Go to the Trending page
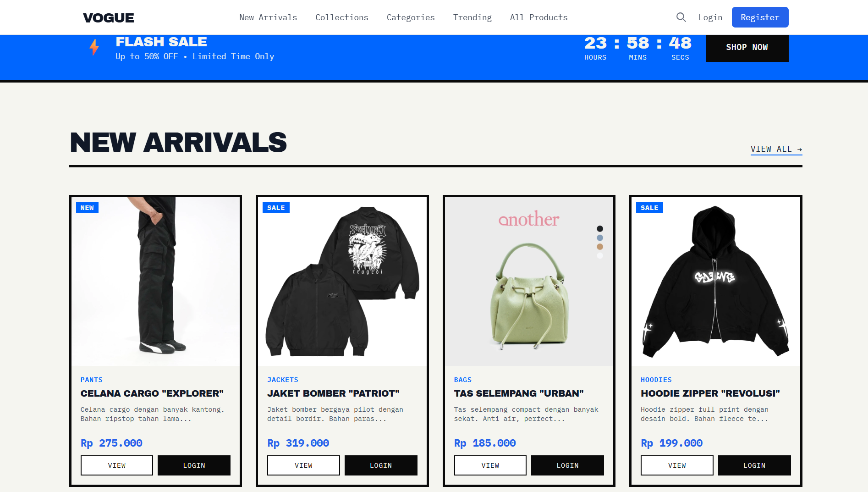Viewport: 868px width, 492px height. coord(472,17)
